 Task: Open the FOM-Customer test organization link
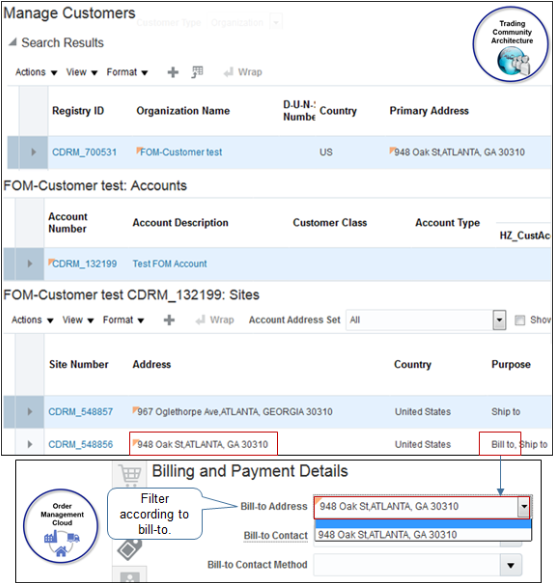click(181, 152)
